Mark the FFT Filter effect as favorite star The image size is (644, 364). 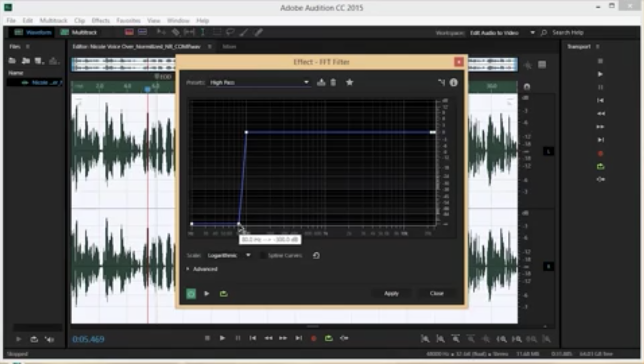point(349,82)
